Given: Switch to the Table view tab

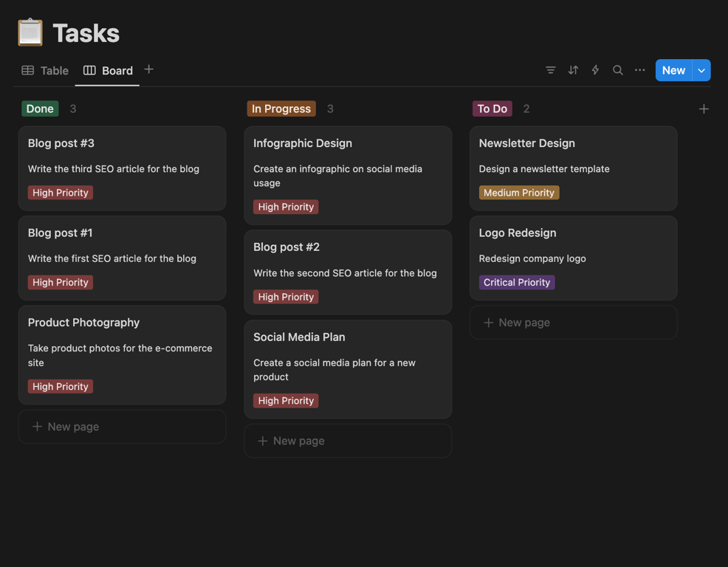Looking at the screenshot, I should tap(45, 71).
